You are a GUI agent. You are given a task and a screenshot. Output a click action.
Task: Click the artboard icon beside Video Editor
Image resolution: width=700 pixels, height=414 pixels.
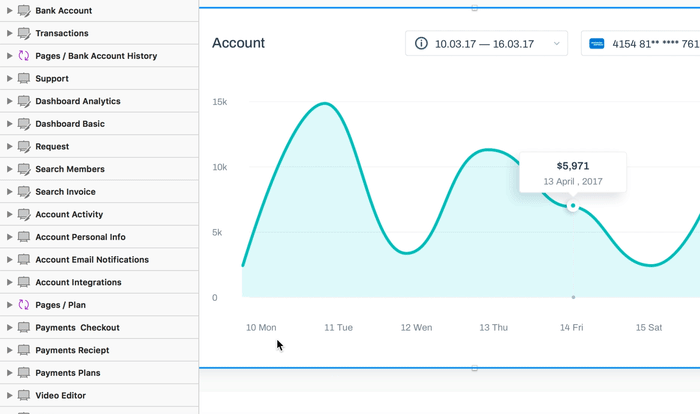(24, 395)
